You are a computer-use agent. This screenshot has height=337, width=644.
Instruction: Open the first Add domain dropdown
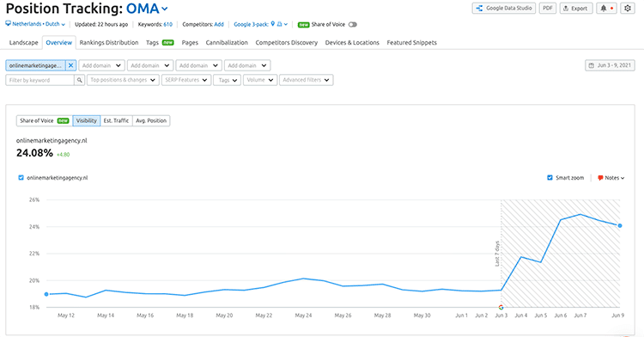pyautogui.click(x=101, y=65)
